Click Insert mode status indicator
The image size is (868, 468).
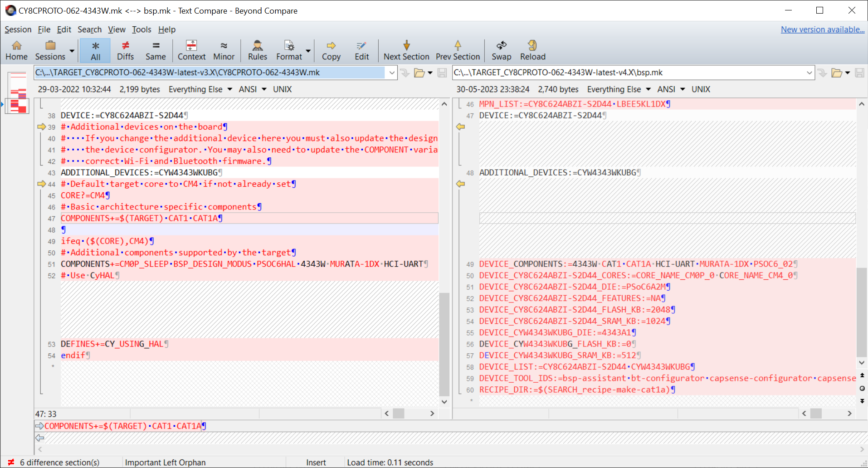(x=316, y=462)
